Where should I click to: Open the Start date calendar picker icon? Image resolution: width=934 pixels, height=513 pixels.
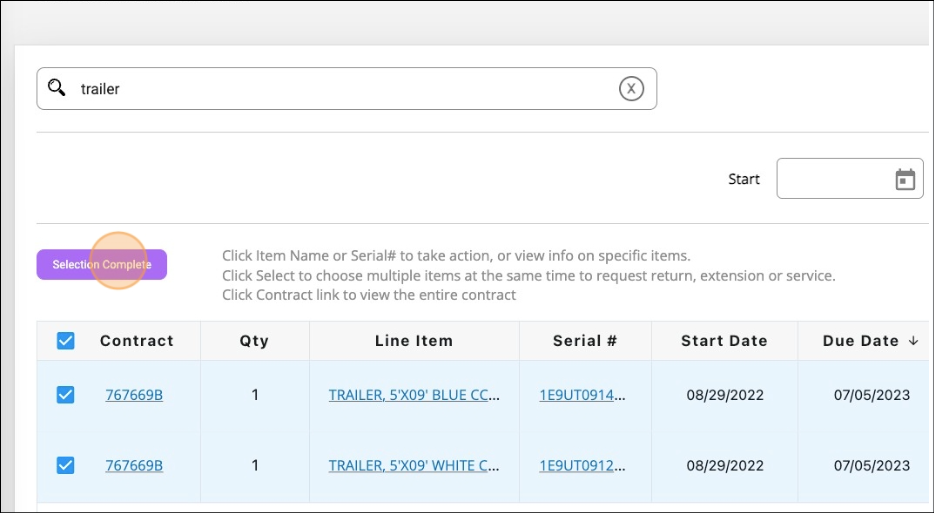(905, 179)
